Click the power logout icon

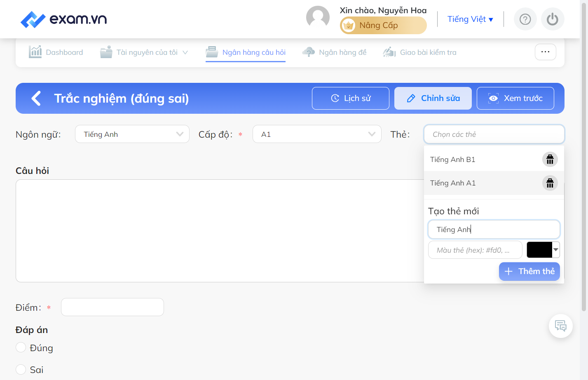(552, 19)
